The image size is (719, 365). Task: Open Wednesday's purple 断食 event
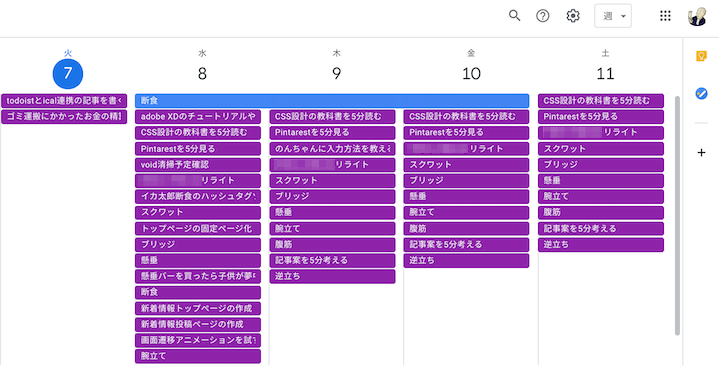coord(198,292)
